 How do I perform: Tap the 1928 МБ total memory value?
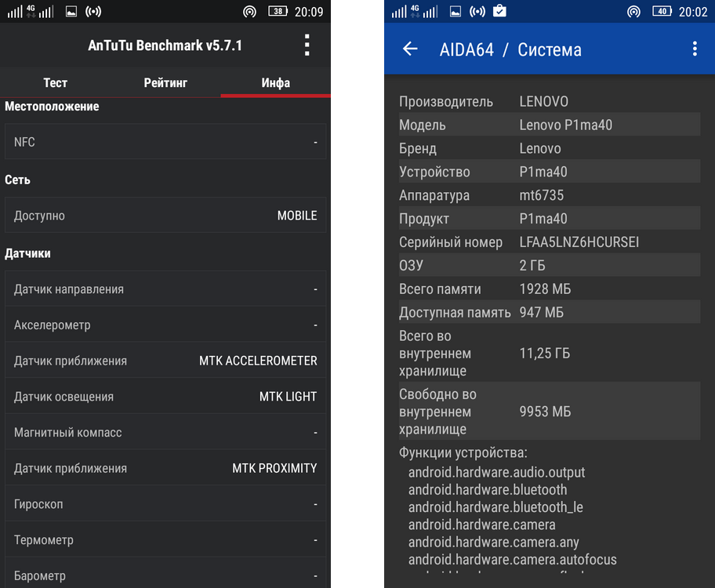pos(545,289)
